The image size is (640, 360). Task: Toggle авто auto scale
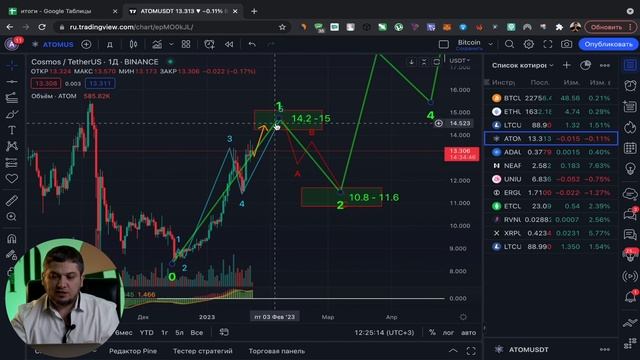tap(469, 333)
